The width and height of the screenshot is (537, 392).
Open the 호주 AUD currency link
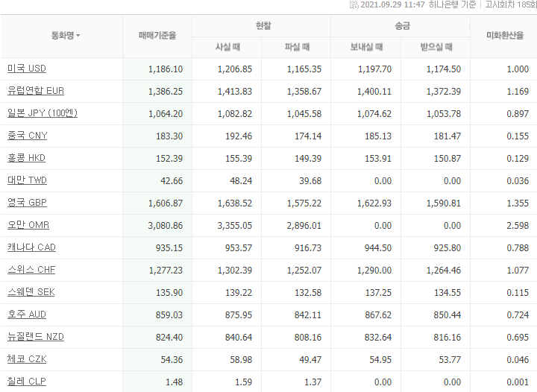tap(27, 314)
